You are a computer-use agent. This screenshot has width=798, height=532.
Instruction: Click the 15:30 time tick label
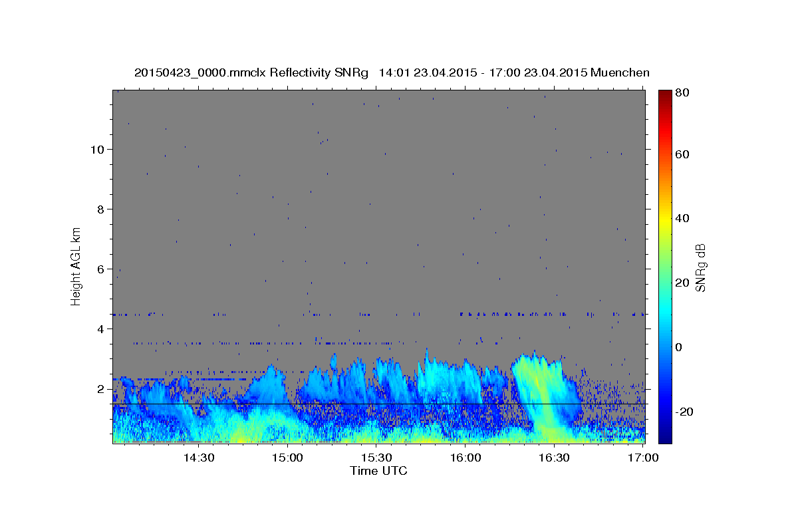pos(376,458)
